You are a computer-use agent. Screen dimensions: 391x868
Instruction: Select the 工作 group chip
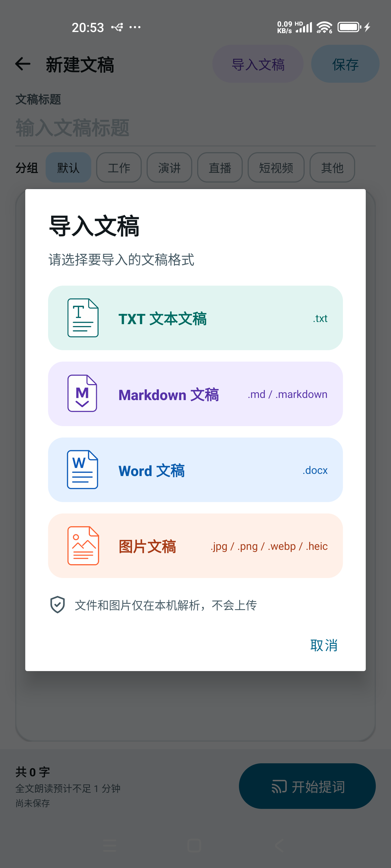119,167
